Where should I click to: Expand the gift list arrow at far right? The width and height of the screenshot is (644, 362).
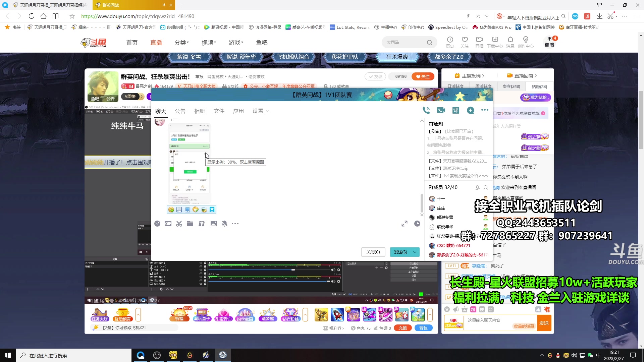tap(430, 315)
